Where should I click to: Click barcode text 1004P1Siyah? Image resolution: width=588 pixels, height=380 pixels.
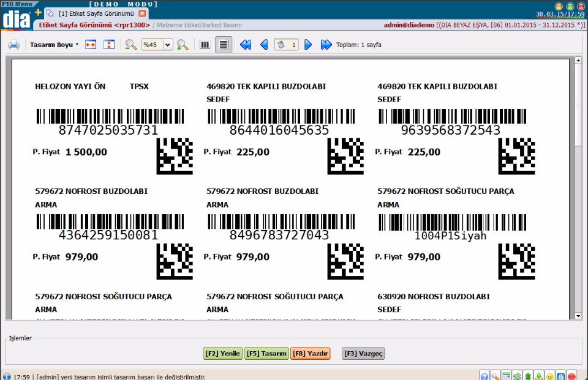(x=450, y=236)
